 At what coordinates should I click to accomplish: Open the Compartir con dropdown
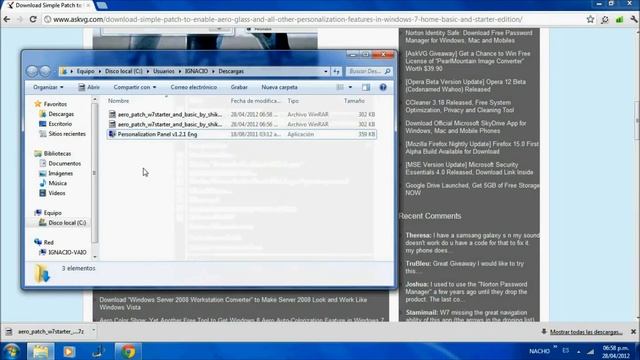tap(135, 87)
